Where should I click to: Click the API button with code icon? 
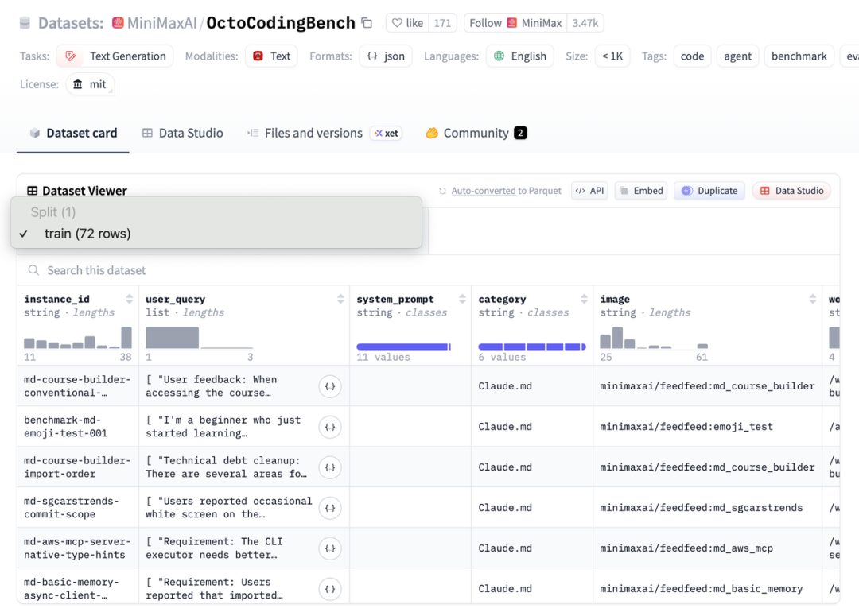coord(589,191)
